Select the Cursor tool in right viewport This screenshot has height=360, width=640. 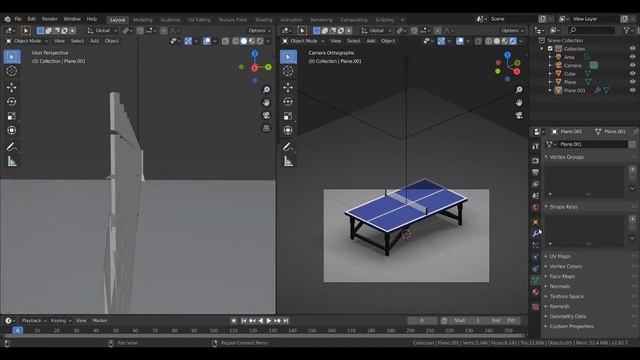pos(288,71)
